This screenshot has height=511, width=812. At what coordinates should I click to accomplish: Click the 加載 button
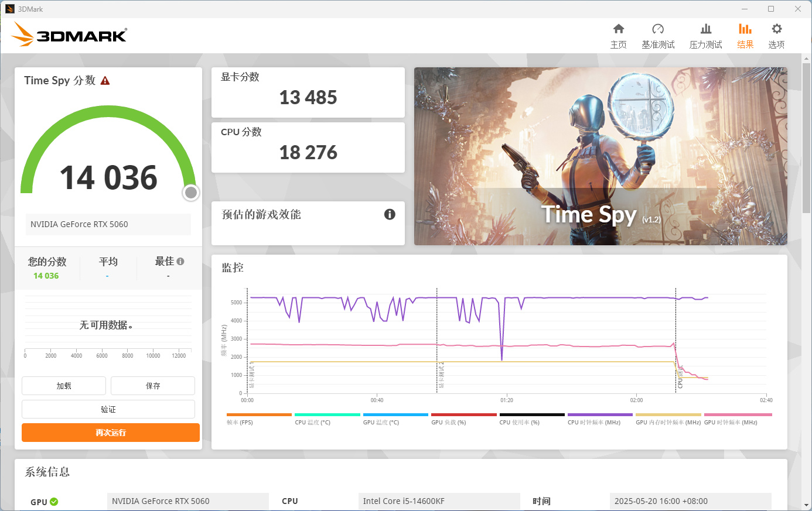[64, 386]
